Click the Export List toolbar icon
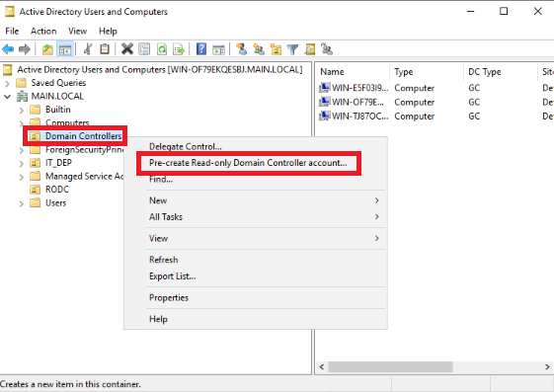The image size is (554, 392). click(179, 49)
